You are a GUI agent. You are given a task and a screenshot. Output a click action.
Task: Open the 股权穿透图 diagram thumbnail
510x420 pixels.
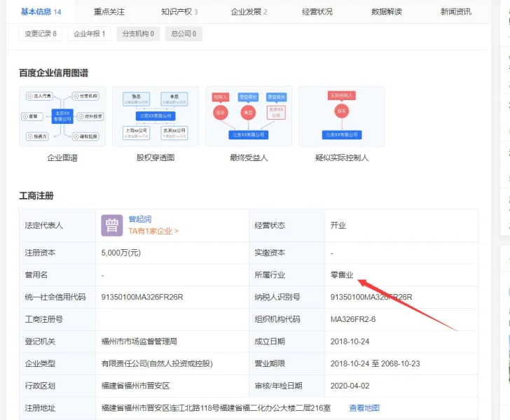pos(156,116)
